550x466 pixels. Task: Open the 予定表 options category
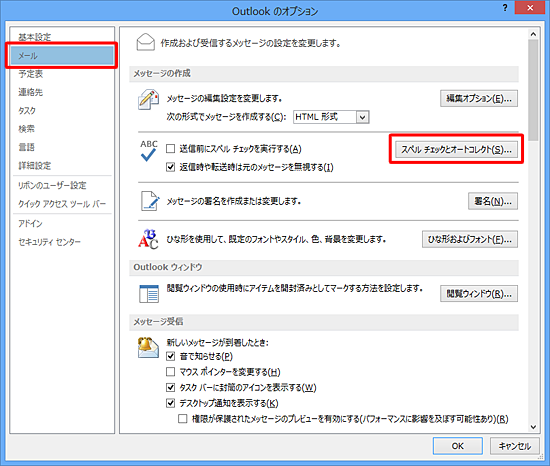[62, 74]
